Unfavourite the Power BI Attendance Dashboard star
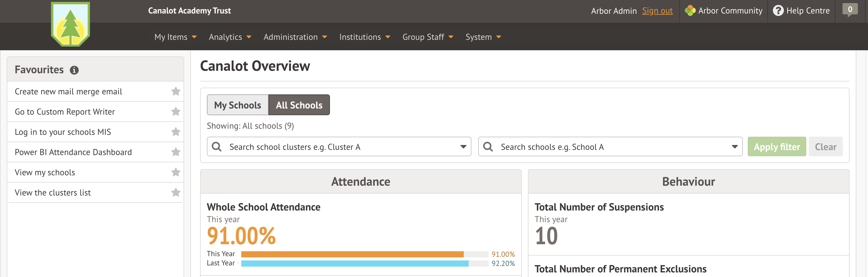Image resolution: width=868 pixels, height=277 pixels. point(176,152)
